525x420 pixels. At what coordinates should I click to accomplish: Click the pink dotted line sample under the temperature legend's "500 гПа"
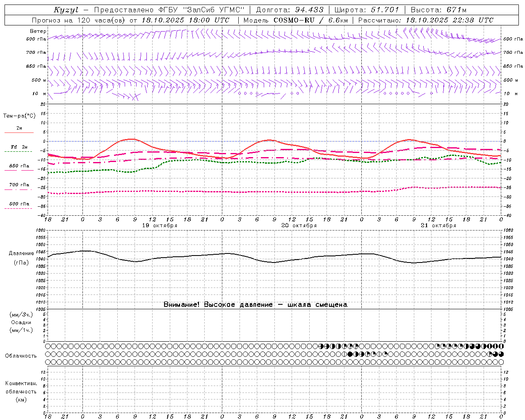click(18, 208)
